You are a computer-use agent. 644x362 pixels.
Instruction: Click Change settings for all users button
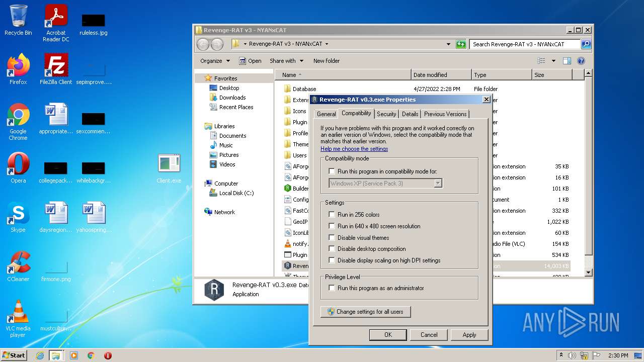(x=365, y=312)
